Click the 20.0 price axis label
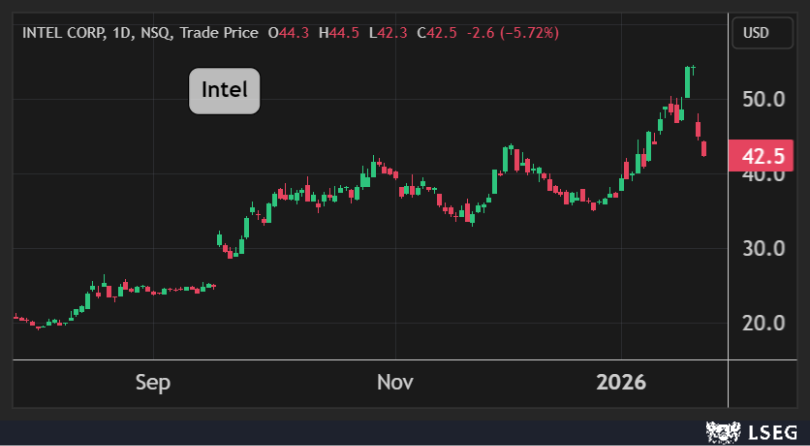The height and width of the screenshot is (446, 810). [761, 322]
